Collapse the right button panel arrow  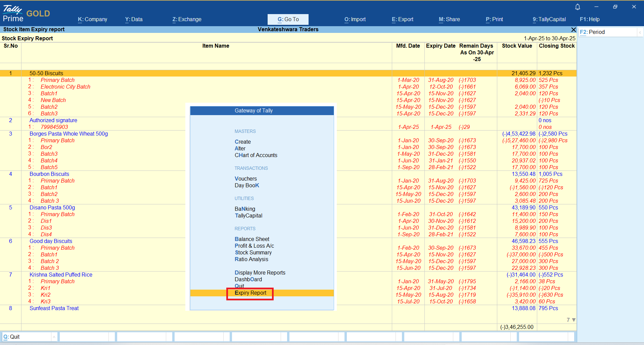pos(640,32)
